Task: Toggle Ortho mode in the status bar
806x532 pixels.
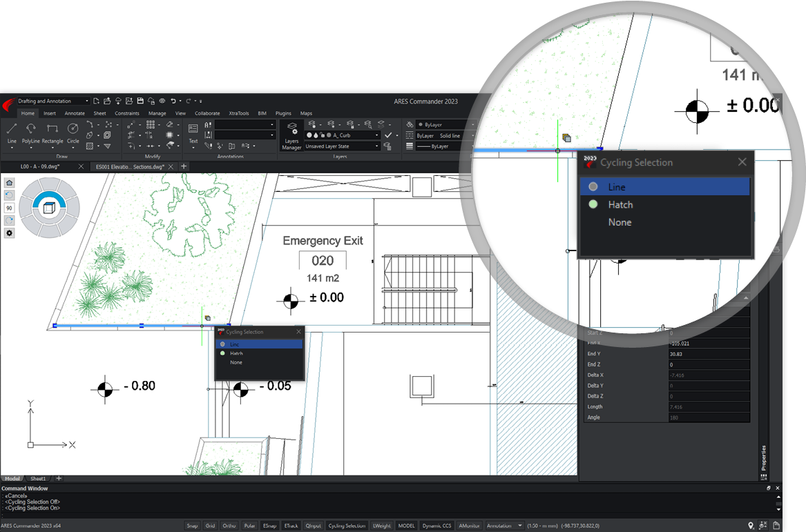Action: click(229, 526)
